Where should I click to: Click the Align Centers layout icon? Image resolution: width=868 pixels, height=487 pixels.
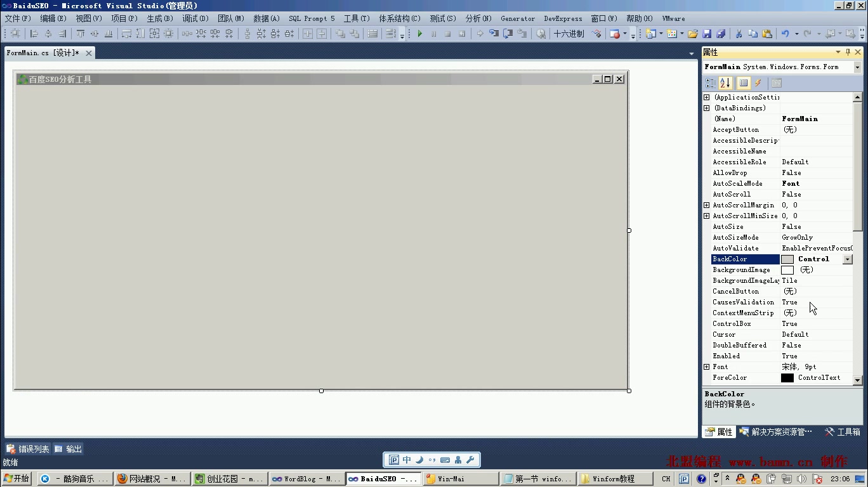pos(48,34)
